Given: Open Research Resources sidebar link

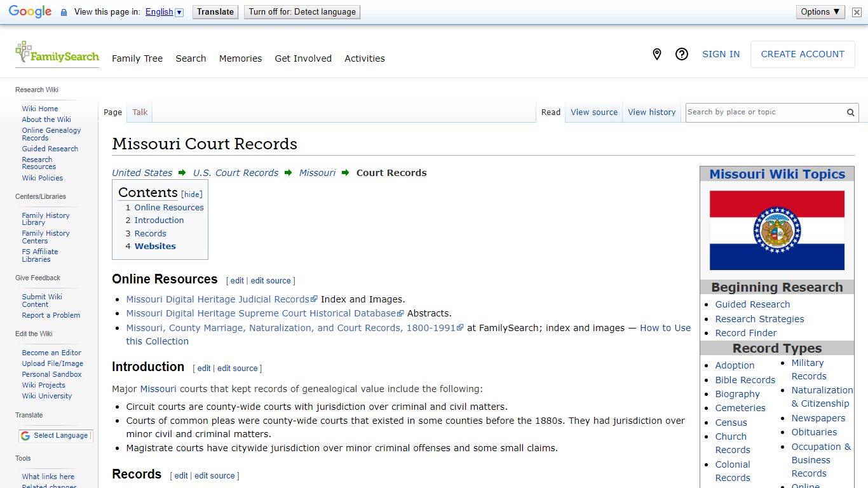Looking at the screenshot, I should [39, 163].
